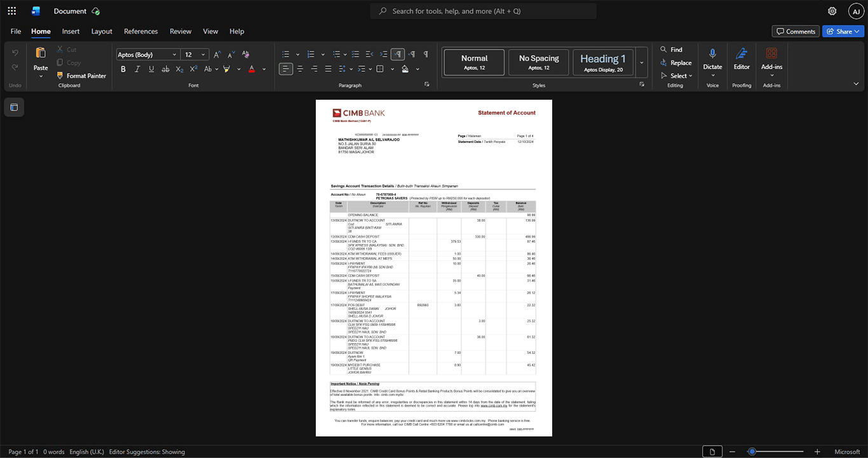Viewport: 868px width, 458px height.
Task: Open the Paragraph settings dialog launcher
Action: 427,84
